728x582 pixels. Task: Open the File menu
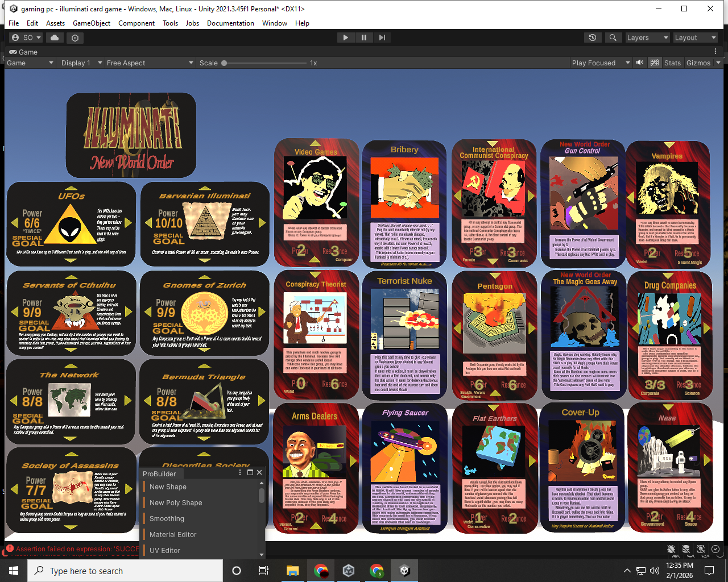point(14,23)
